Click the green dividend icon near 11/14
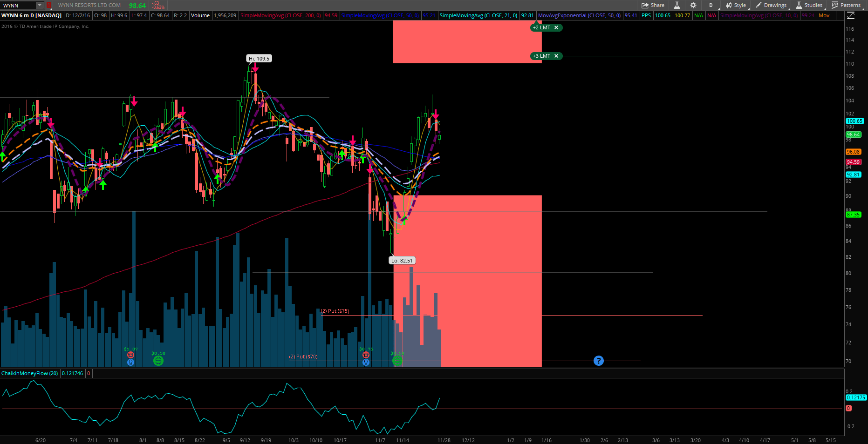The image size is (868, 444). [397, 360]
